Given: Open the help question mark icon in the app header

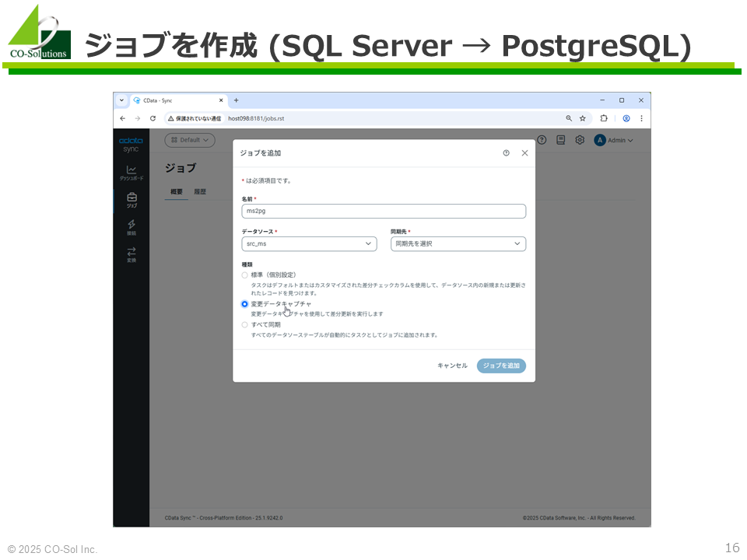Looking at the screenshot, I should 542,140.
